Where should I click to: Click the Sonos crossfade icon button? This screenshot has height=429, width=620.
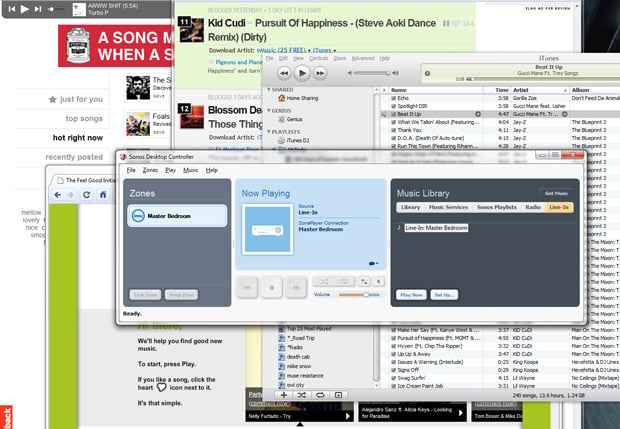364,282
